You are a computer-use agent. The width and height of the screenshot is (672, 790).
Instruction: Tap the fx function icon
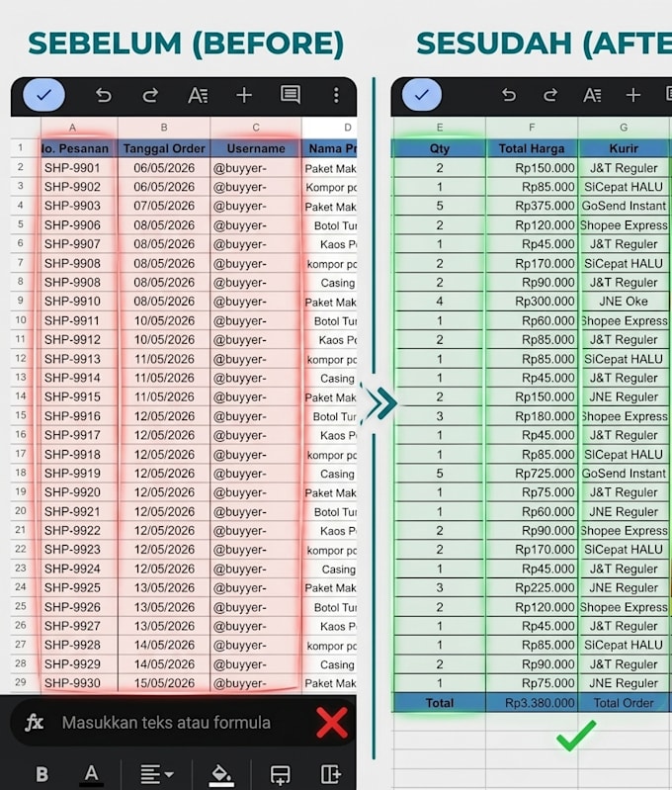(x=35, y=722)
